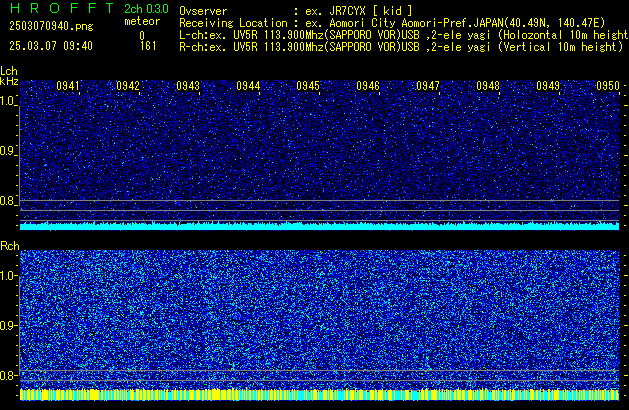Click the Receiving Location Aomori City line
Screen dimensions: 629x410
click(392, 23)
